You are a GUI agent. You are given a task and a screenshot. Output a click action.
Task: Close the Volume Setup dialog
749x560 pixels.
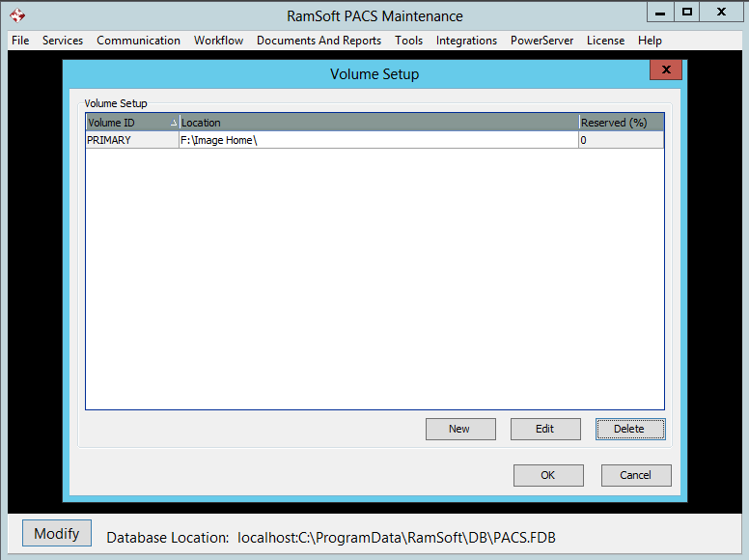[x=665, y=70]
